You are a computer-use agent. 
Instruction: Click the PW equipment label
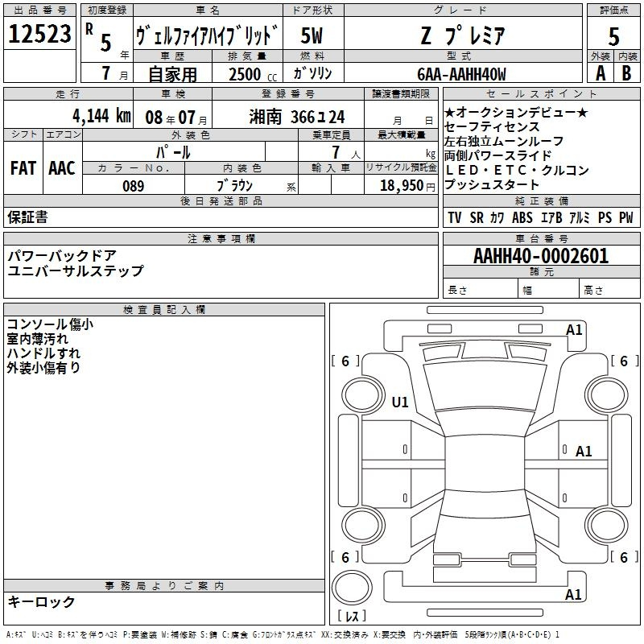(626, 217)
